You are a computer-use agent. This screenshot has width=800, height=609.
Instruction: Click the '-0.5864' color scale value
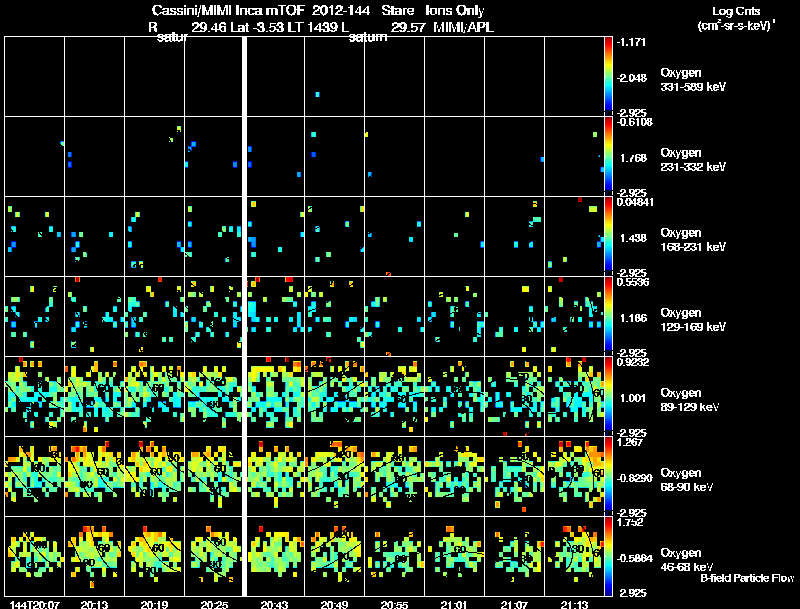point(634,558)
